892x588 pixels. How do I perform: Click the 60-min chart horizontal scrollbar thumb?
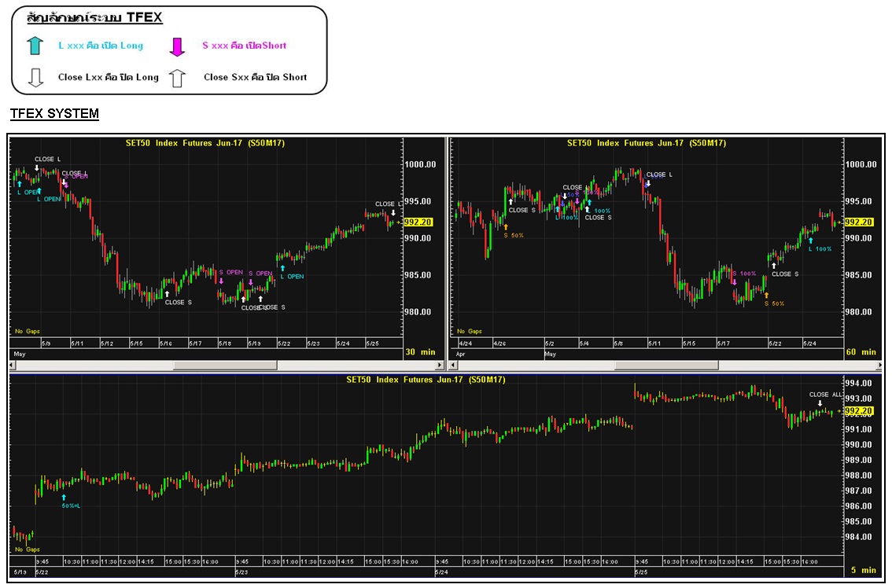(665, 365)
